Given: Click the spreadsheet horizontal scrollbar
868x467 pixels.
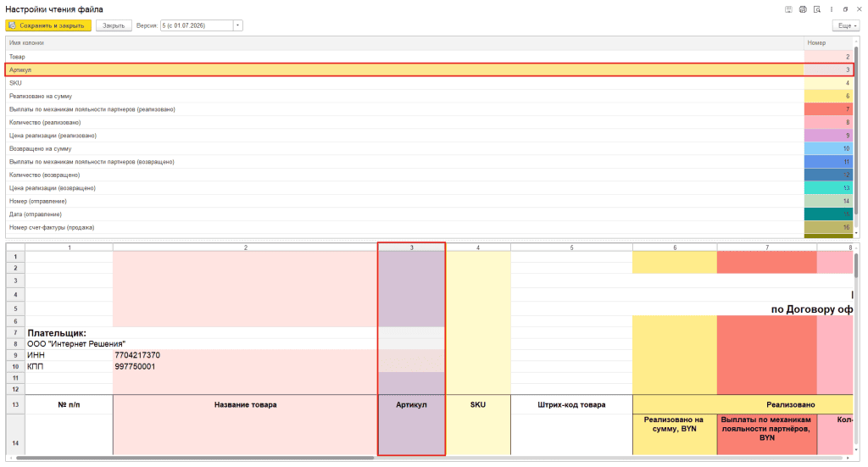Looking at the screenshot, I should [195, 459].
